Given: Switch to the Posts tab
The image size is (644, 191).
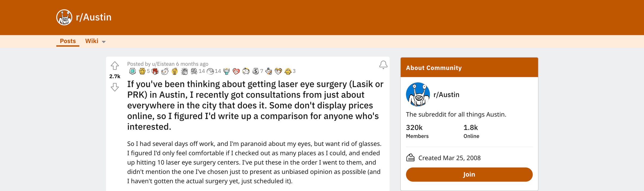Looking at the screenshot, I should point(68,41).
